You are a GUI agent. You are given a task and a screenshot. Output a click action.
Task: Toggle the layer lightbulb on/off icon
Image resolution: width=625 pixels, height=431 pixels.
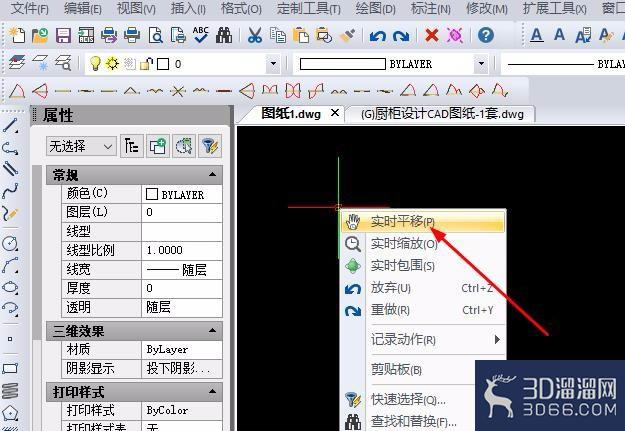[95, 63]
